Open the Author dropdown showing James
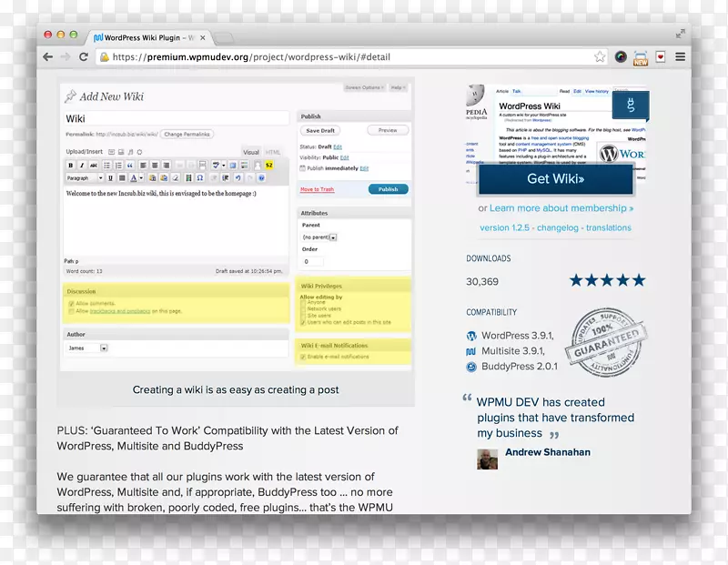Viewport: 728px width, 565px height. tap(86, 348)
